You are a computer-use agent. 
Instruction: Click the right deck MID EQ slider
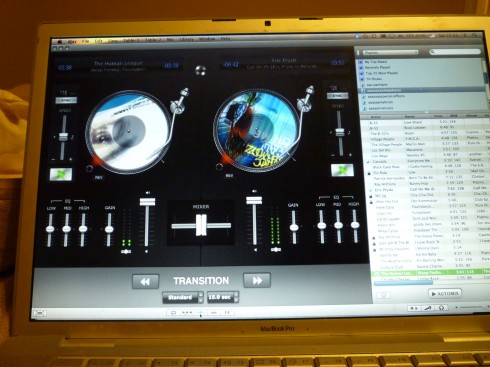click(x=338, y=225)
